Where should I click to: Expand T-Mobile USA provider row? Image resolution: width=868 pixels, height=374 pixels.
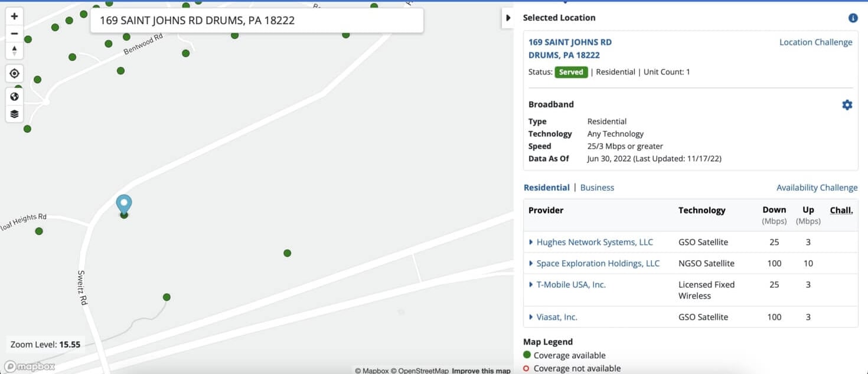pyautogui.click(x=531, y=284)
